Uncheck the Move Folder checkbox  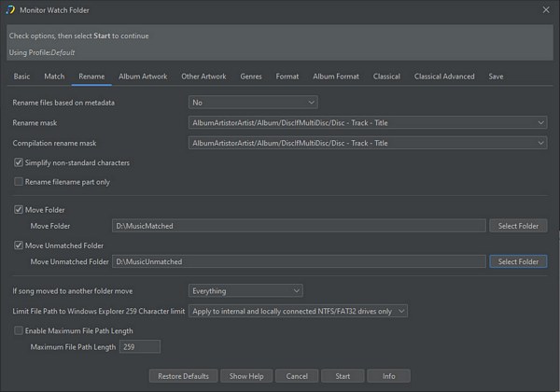[x=19, y=210]
